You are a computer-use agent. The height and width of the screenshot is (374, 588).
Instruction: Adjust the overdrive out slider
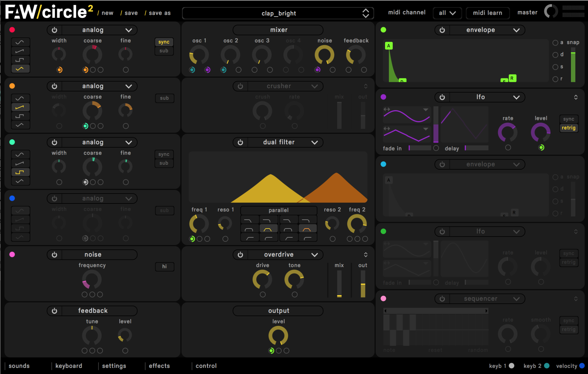click(363, 284)
